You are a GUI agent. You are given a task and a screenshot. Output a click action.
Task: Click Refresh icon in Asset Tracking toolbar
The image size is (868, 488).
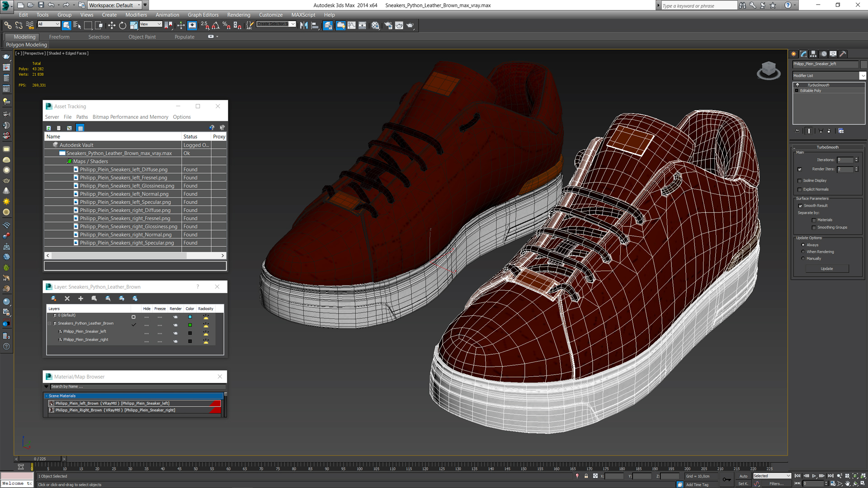tap(48, 128)
